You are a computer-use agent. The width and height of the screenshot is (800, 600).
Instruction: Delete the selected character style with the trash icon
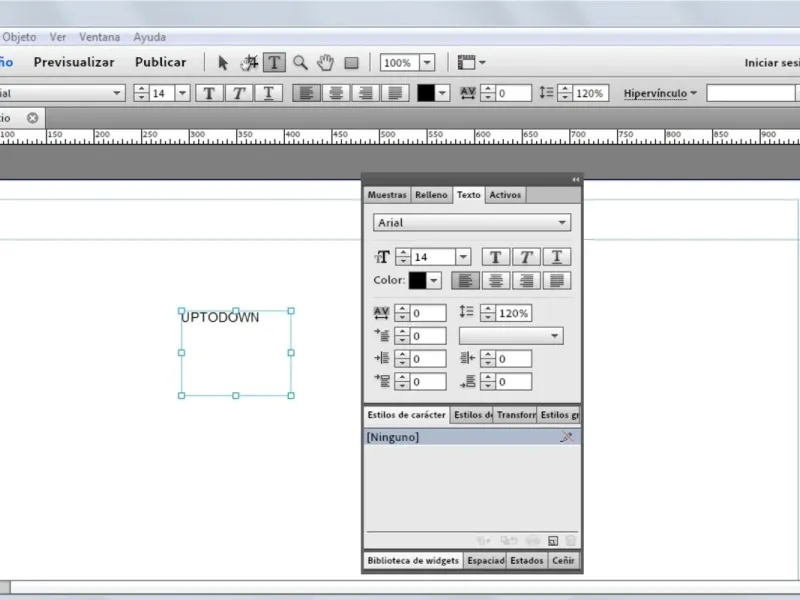[x=571, y=541]
